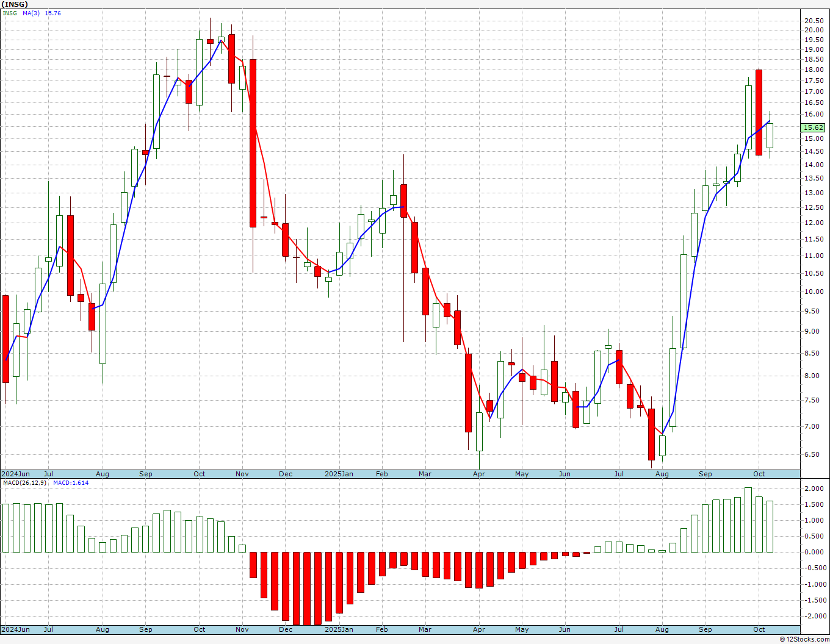Click Nov on the MACD panel time axis
The width and height of the screenshot is (830, 644).
pos(242,629)
